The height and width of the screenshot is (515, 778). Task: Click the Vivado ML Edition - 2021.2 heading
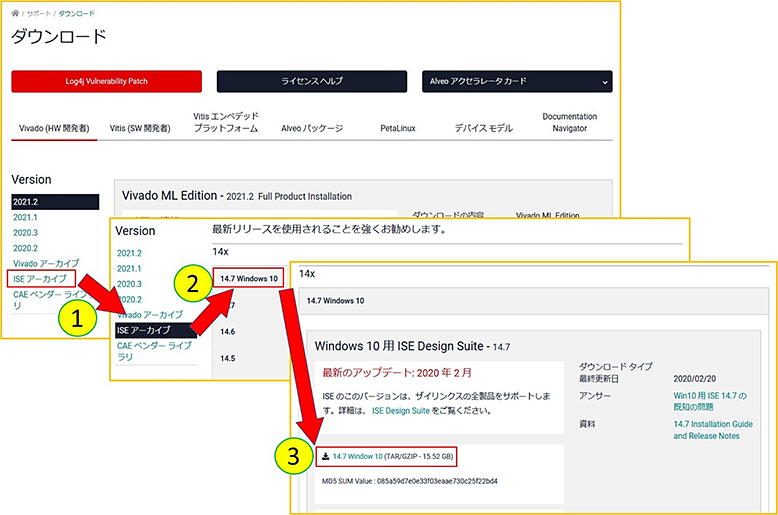pos(237,195)
